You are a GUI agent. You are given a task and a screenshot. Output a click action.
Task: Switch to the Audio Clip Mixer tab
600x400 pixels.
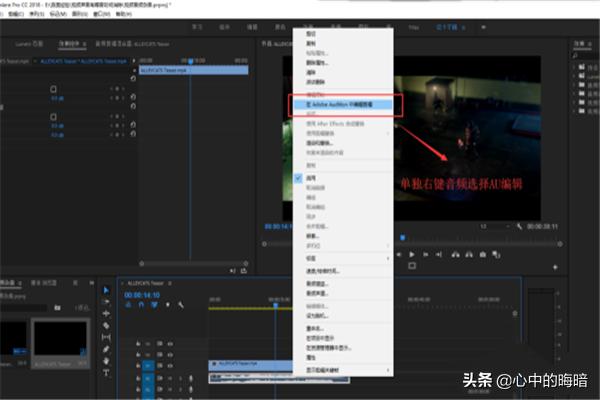click(132, 44)
